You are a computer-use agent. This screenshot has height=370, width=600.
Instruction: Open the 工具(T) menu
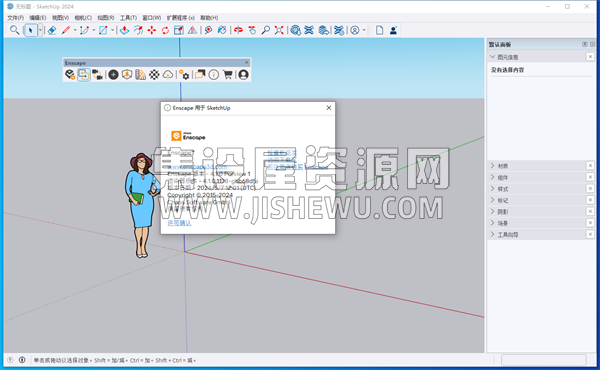coord(128,18)
